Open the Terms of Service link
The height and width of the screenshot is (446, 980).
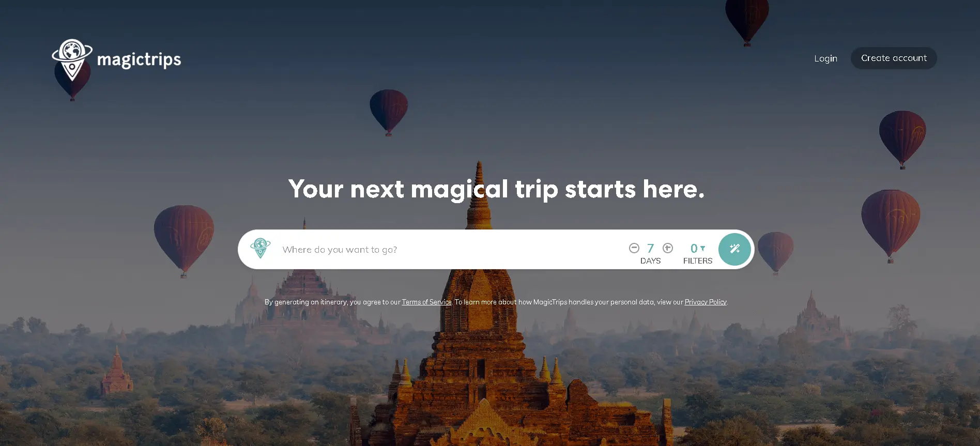[427, 302]
